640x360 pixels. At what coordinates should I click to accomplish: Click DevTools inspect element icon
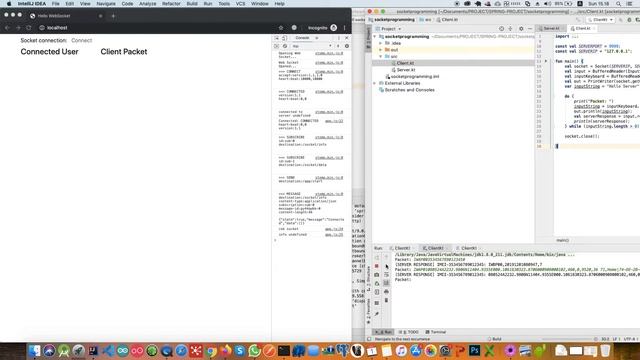click(277, 38)
